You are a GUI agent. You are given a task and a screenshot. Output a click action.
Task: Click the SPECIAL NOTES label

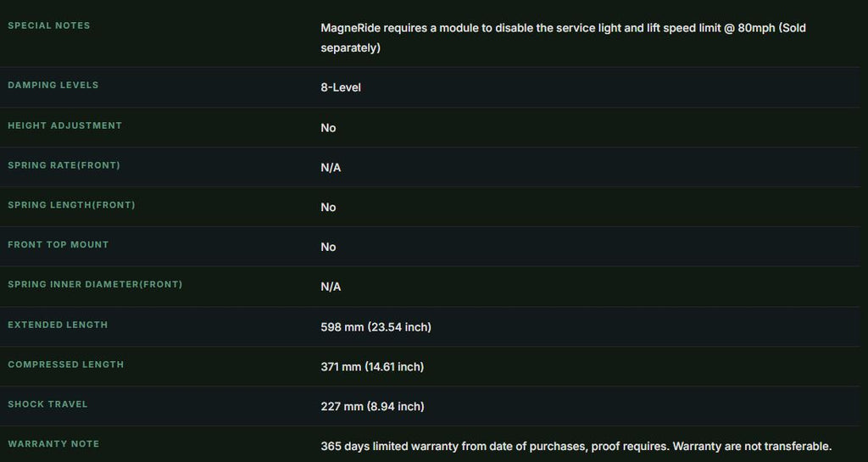click(x=48, y=25)
